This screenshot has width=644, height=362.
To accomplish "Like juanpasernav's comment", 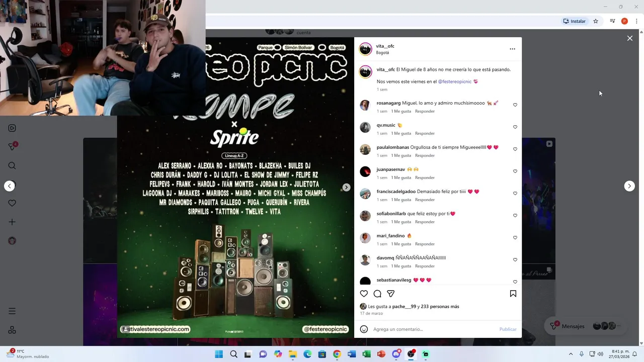I will click(x=515, y=171).
